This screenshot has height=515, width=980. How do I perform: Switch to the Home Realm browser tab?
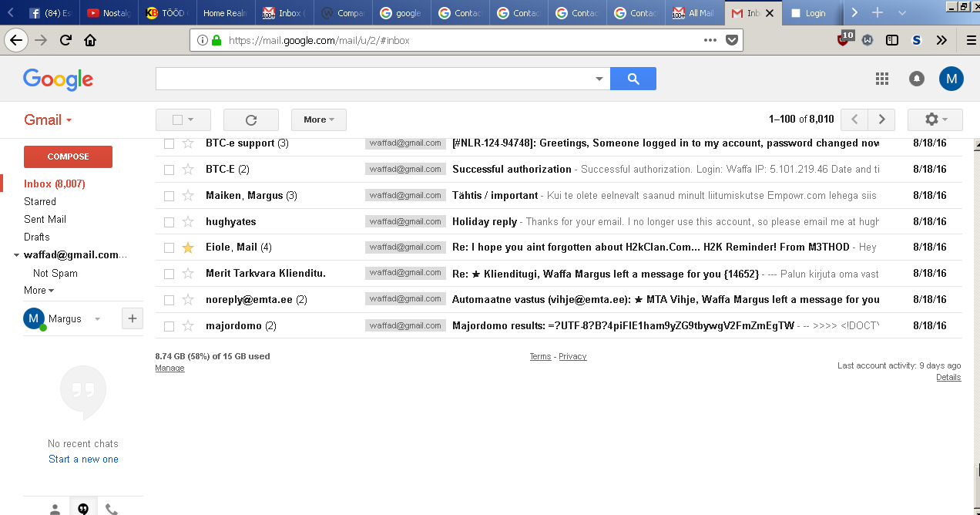point(227,12)
